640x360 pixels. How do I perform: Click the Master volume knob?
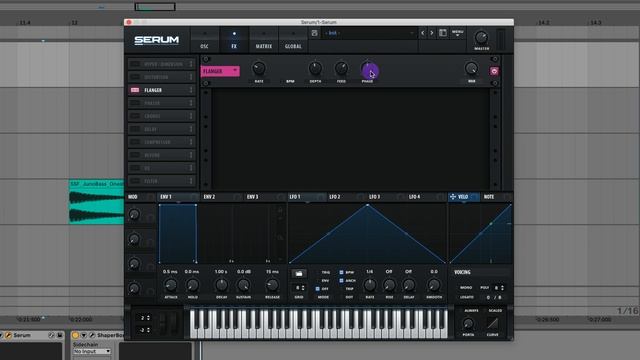(481, 38)
